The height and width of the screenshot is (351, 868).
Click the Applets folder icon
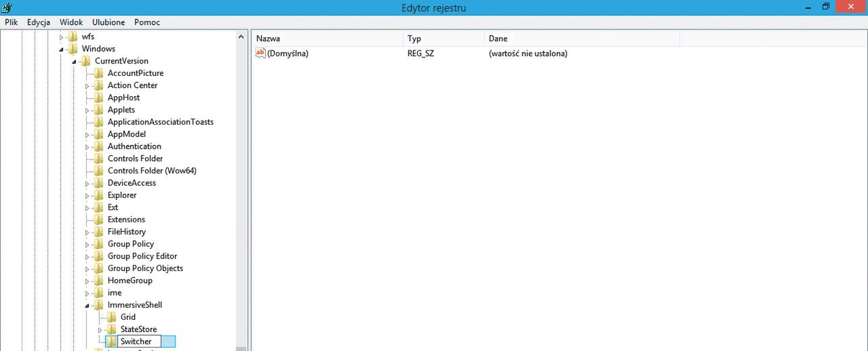click(98, 110)
